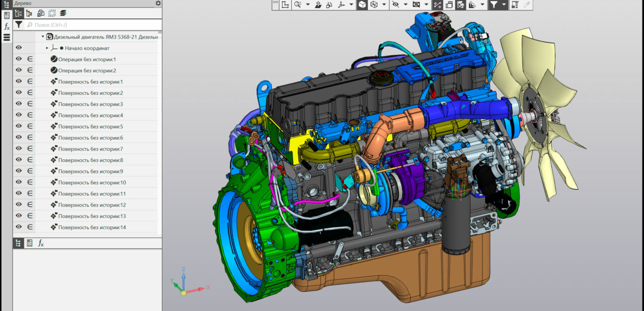Click the view orientation axes icon

click(x=342, y=5)
